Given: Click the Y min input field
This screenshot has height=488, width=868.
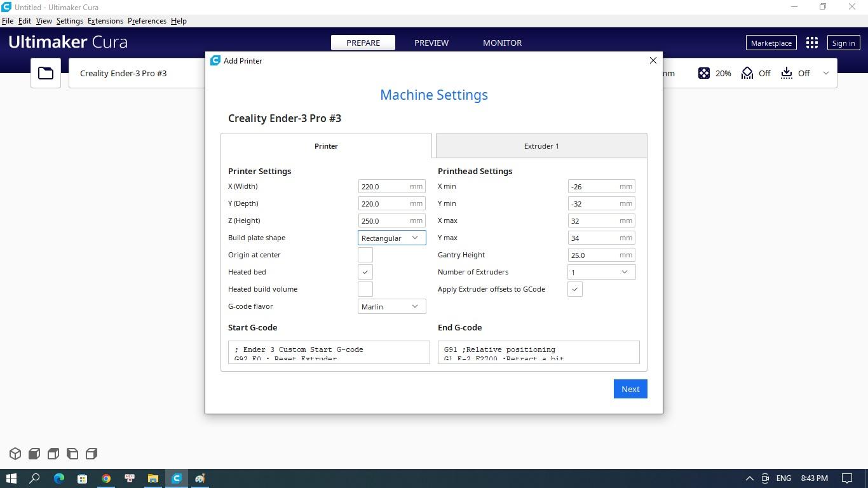Looking at the screenshot, I should point(601,203).
